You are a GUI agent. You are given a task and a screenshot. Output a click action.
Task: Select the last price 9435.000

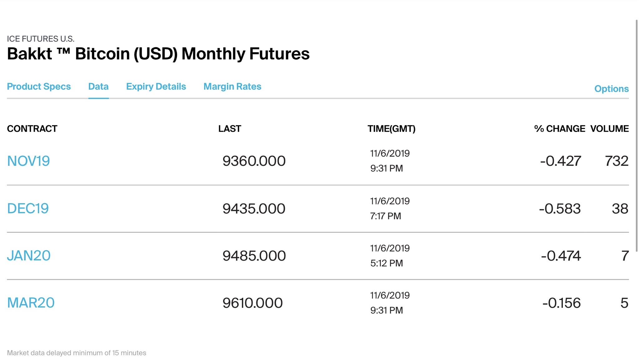tap(254, 209)
